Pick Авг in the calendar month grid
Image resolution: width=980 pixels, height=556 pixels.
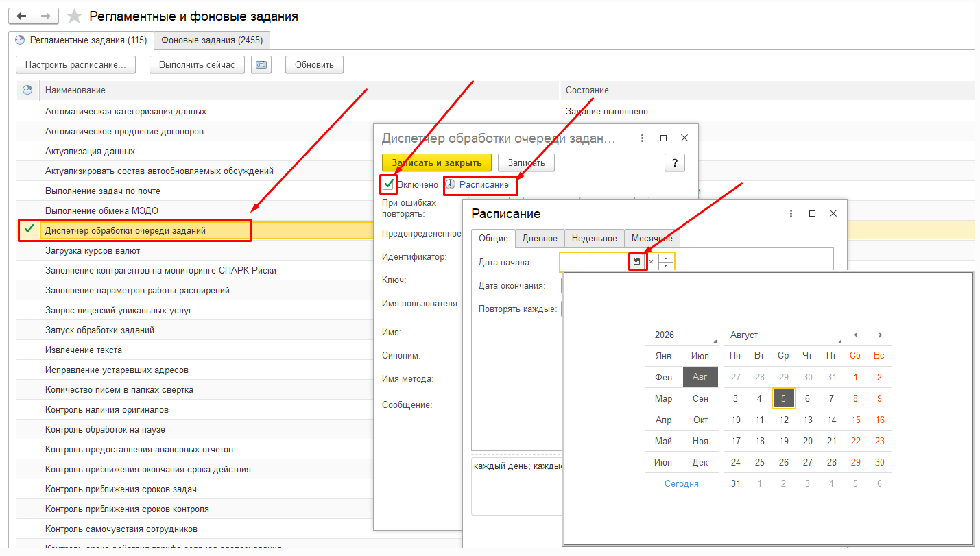pyautogui.click(x=700, y=377)
